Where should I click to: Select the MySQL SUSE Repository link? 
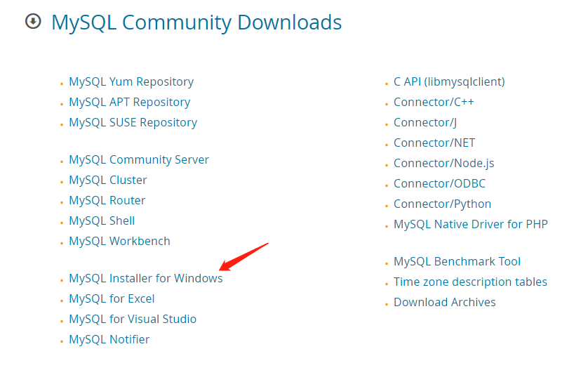tap(133, 122)
